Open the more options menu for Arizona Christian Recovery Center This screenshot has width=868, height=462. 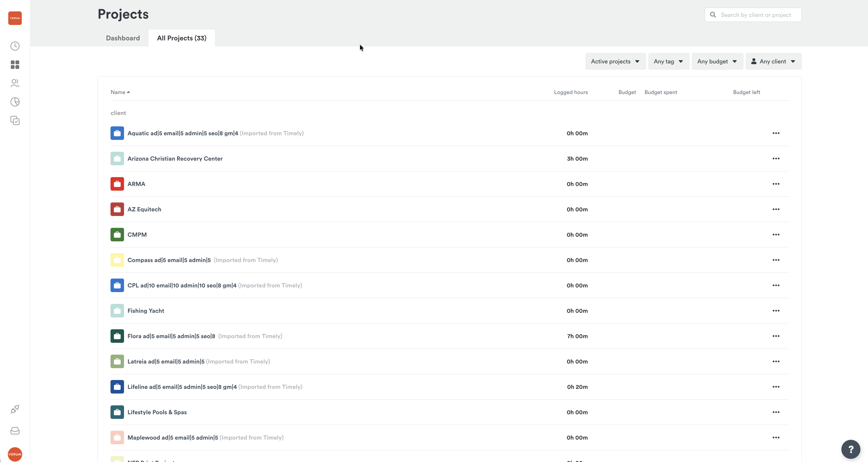[x=776, y=158]
